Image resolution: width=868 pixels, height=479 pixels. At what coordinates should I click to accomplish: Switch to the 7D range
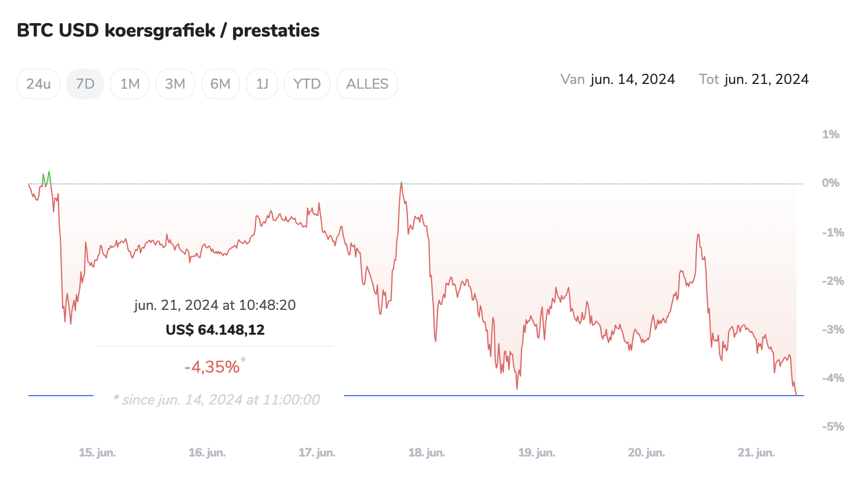(x=85, y=84)
